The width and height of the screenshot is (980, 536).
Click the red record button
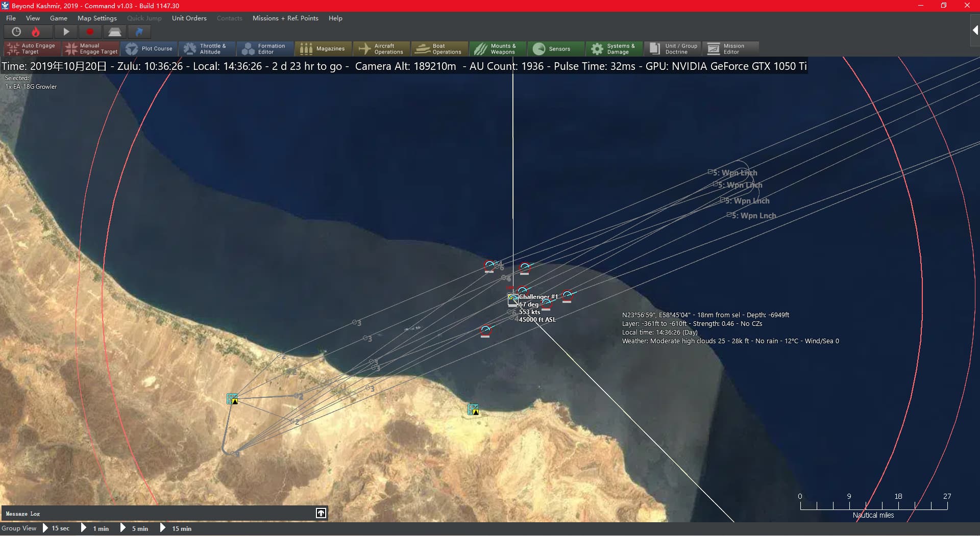tap(90, 32)
